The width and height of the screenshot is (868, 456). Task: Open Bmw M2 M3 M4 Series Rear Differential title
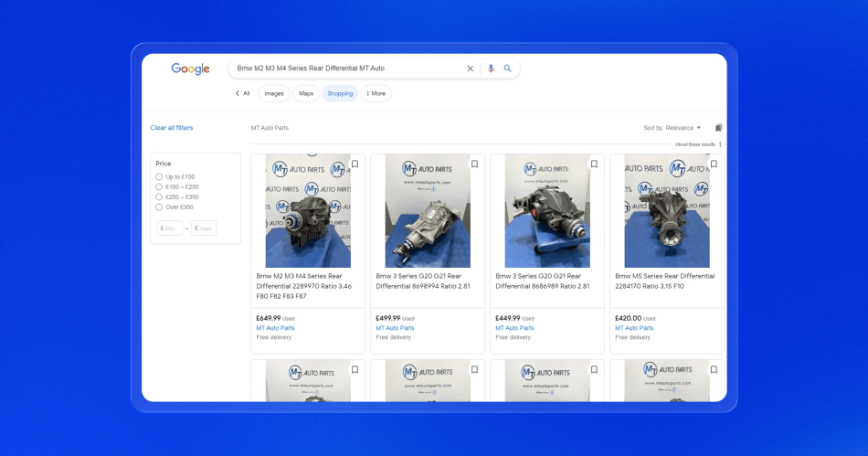(304, 286)
